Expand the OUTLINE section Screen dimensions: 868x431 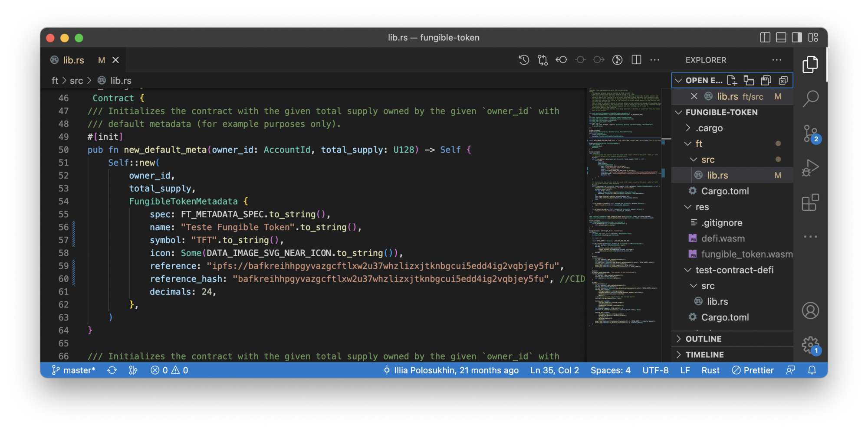point(703,339)
